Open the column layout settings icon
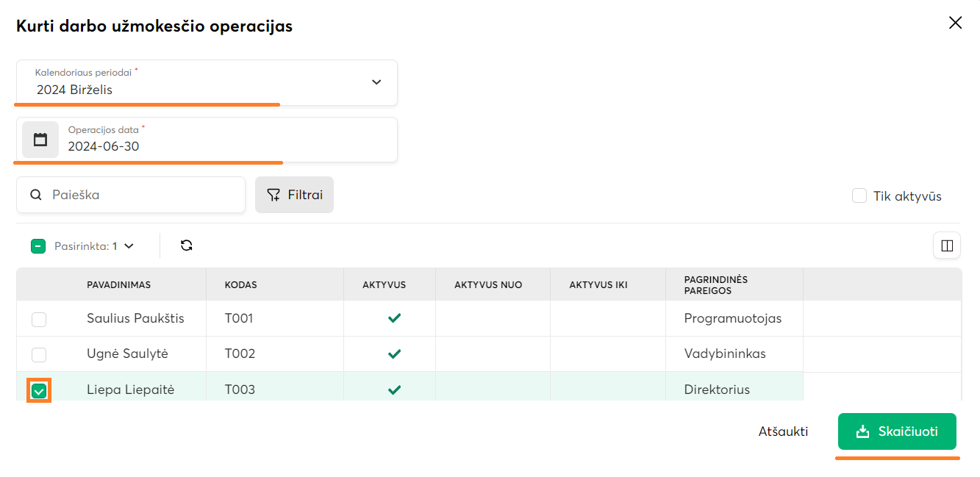The height and width of the screenshot is (477, 980). click(x=947, y=245)
